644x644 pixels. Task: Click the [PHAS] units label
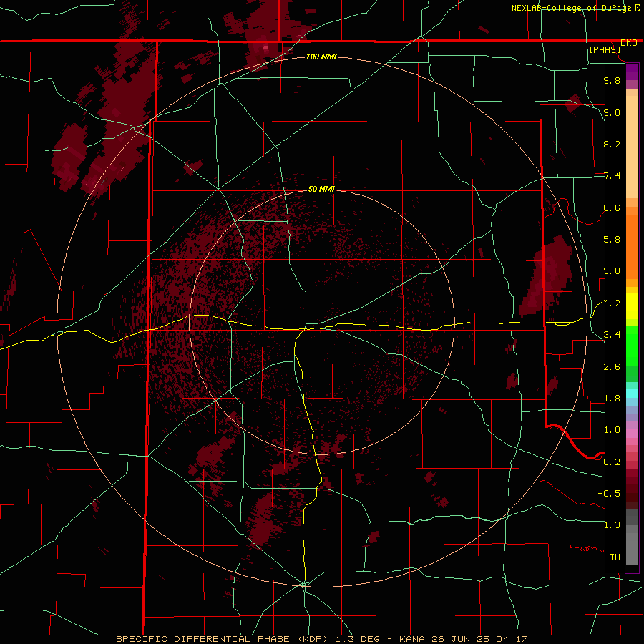605,50
